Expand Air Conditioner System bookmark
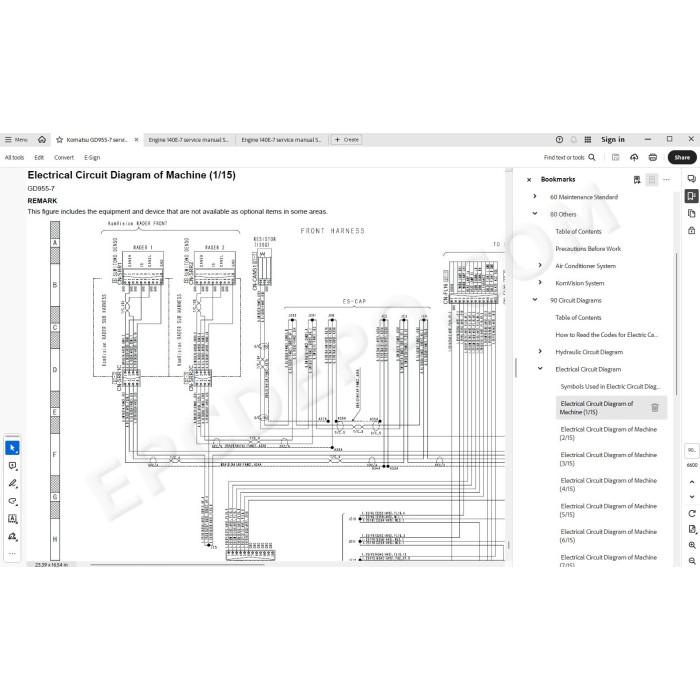The image size is (700, 700). (540, 266)
